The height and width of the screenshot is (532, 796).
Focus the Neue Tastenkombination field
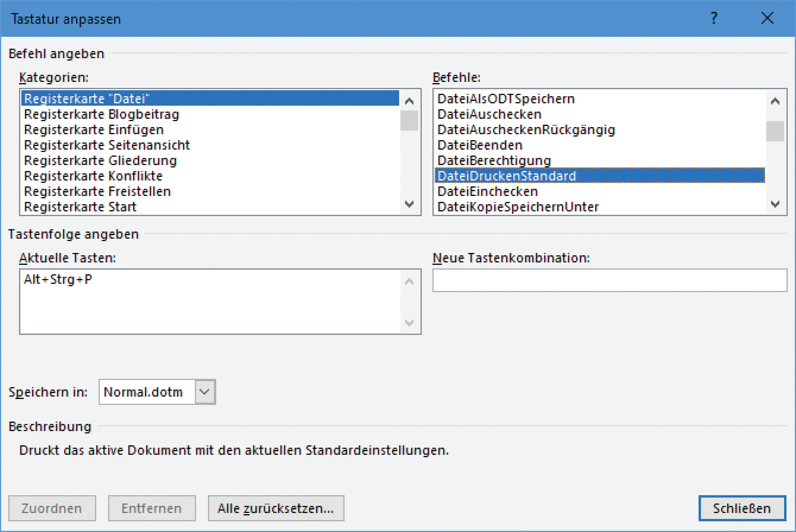click(609, 280)
